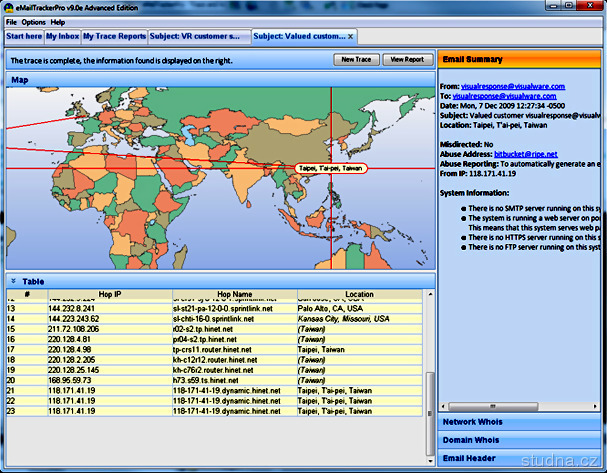Select the VR customer subject tab
Viewport: 607px width, 473px height.
[196, 37]
